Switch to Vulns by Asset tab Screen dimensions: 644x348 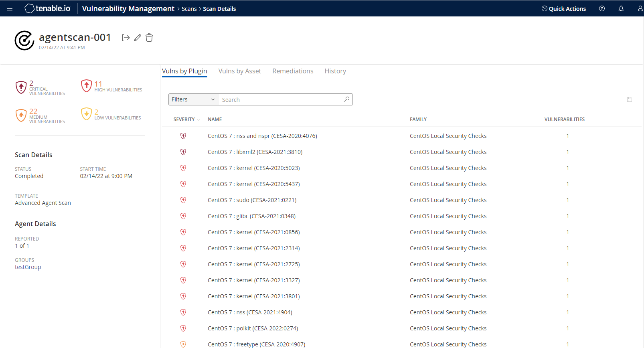point(240,71)
